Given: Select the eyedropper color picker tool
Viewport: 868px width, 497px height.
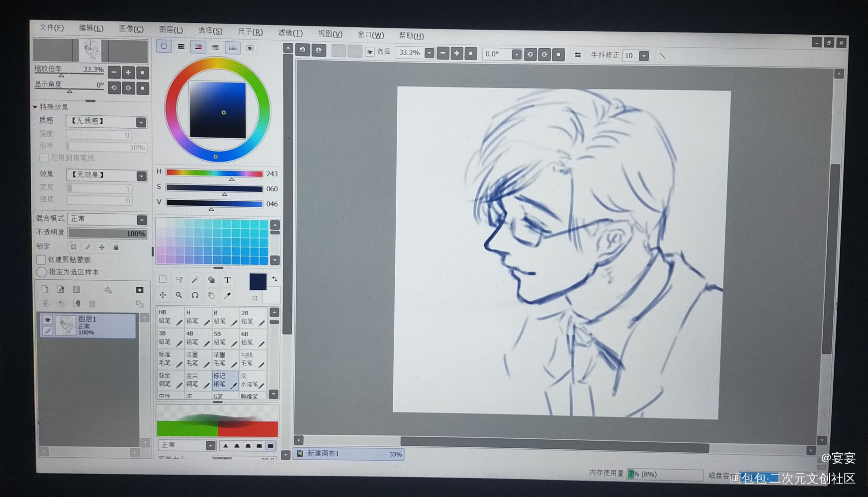Looking at the screenshot, I should coord(228,295).
